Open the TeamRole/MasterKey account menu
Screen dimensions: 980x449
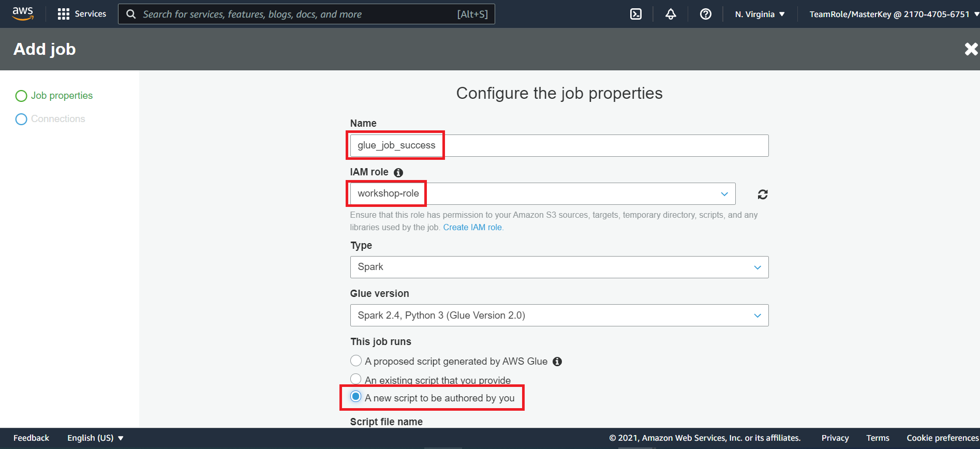pyautogui.click(x=894, y=14)
